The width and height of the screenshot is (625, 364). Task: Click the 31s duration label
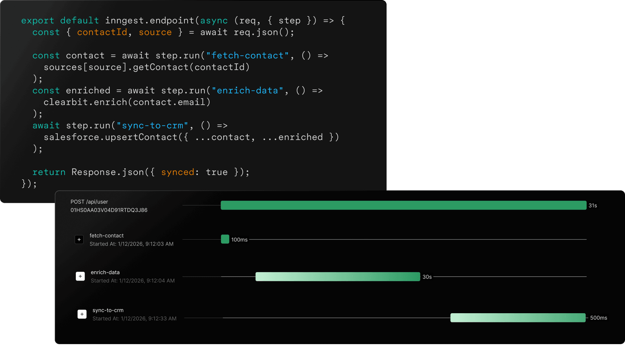tap(593, 205)
